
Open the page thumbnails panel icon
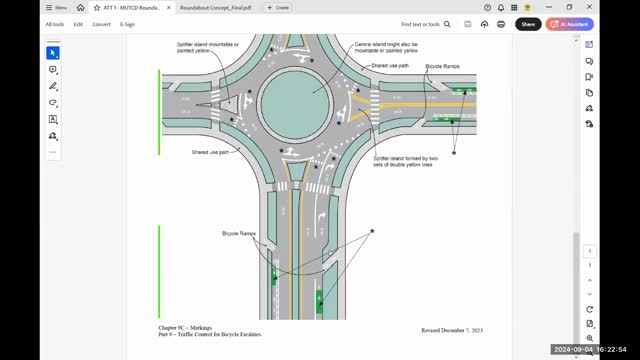[x=589, y=93]
